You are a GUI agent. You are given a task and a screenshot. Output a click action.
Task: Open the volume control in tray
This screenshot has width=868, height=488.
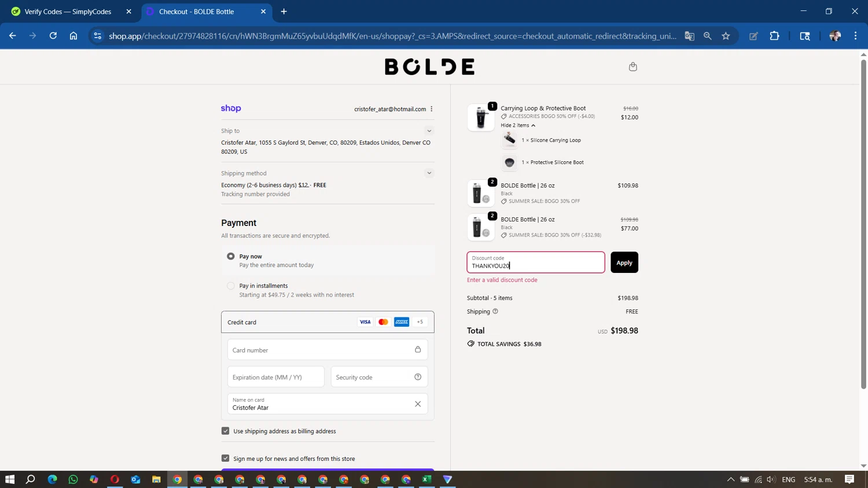(771, 479)
